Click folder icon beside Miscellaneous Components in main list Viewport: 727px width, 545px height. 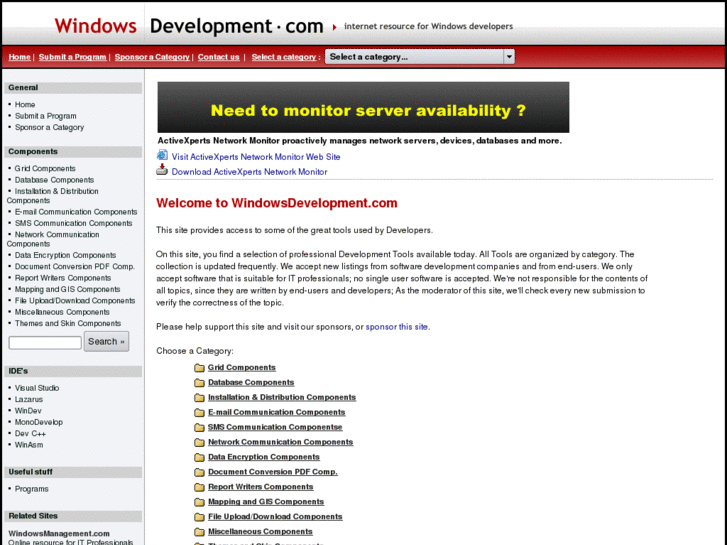pyautogui.click(x=199, y=532)
